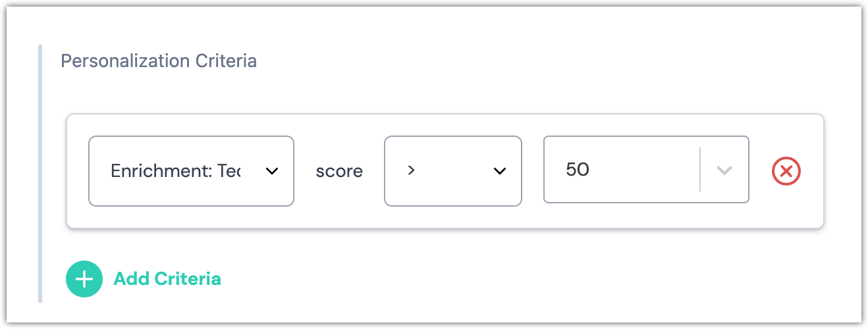Viewport: 868px width, 329px height.
Task: Click the Add Criteria link text
Action: [x=167, y=279]
